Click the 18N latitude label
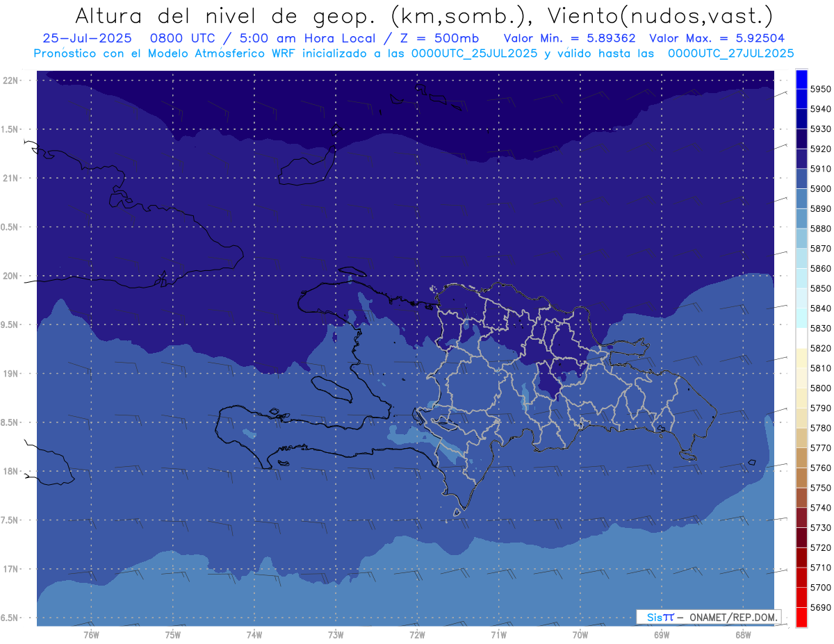The height and width of the screenshot is (644, 834). click(x=10, y=472)
